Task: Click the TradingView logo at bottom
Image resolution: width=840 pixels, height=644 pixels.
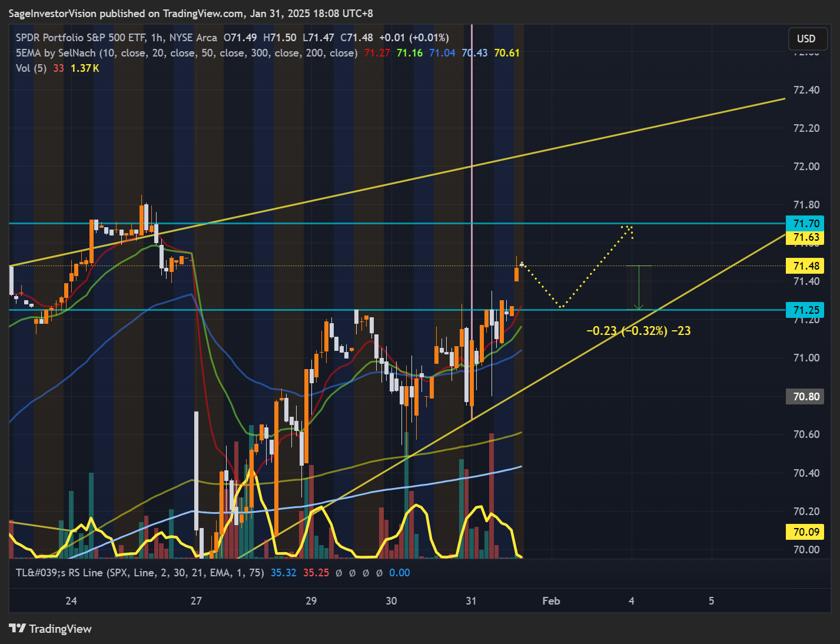Action: tap(51, 629)
